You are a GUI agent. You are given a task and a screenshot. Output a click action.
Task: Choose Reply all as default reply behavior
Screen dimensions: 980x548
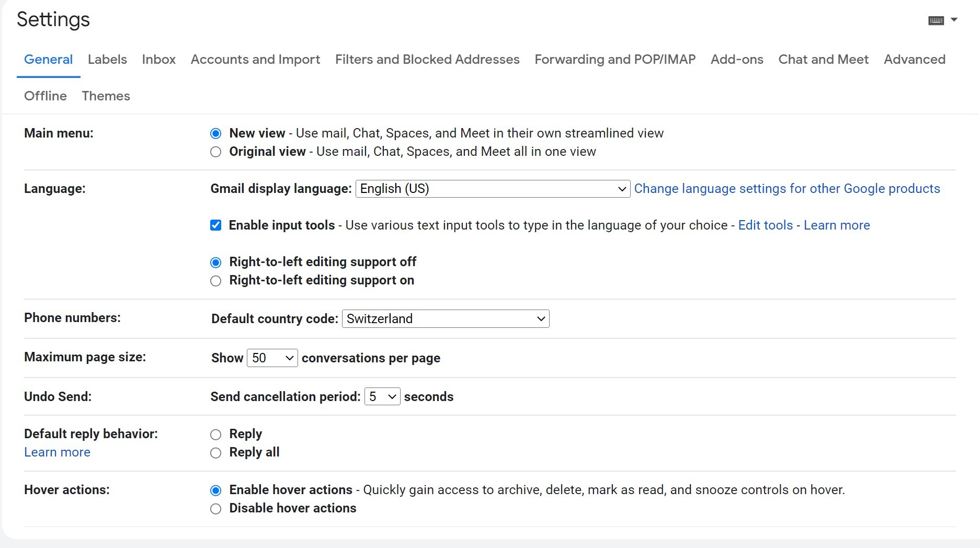[215, 453]
